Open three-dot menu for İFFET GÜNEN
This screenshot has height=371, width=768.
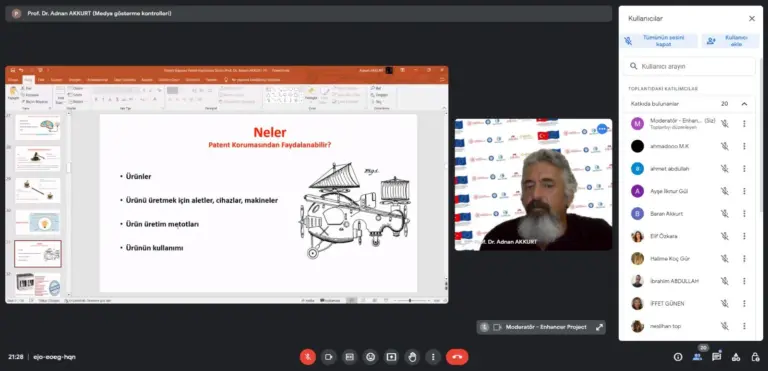pyautogui.click(x=744, y=303)
